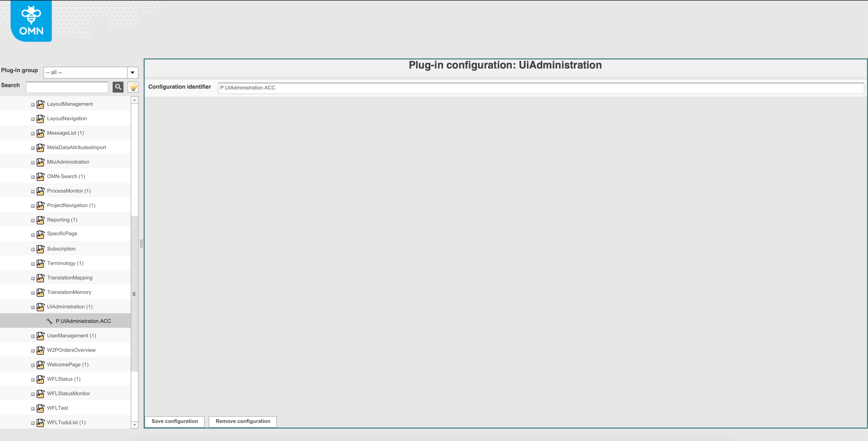Click the wrench icon beside P.UIAdministration.ACC
868x441 pixels.
coord(50,321)
